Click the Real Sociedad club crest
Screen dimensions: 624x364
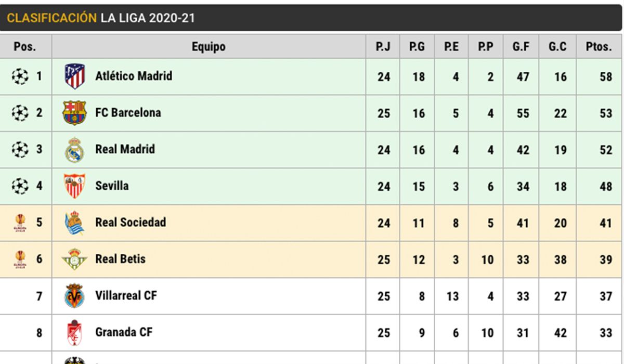coord(74,223)
